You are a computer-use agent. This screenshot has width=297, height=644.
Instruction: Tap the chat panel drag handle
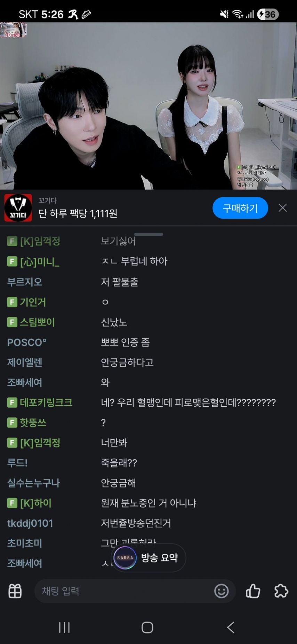click(x=148, y=234)
